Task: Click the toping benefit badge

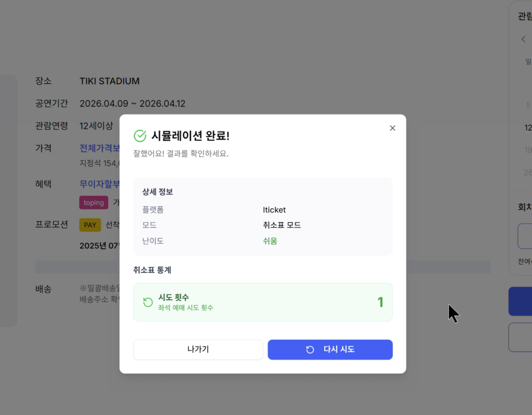Action: click(x=94, y=202)
